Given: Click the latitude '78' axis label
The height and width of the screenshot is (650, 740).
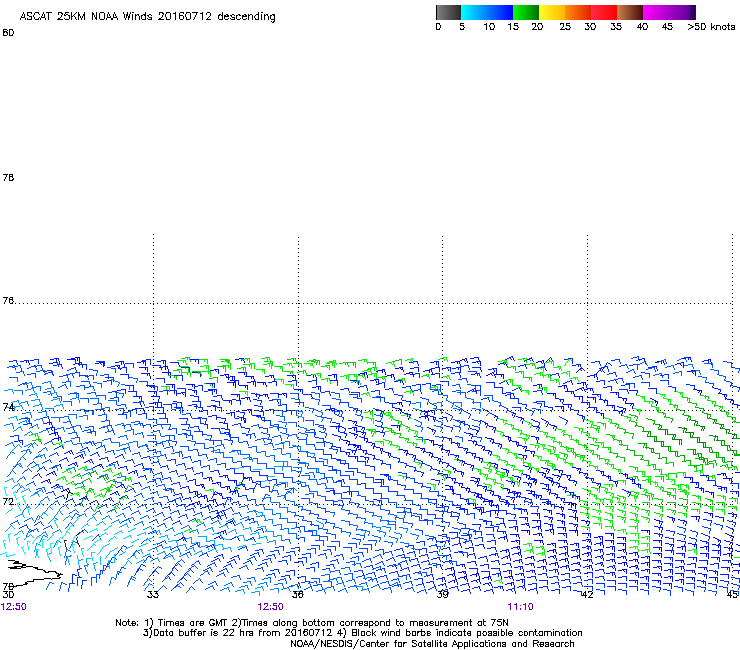Looking at the screenshot, I should pyautogui.click(x=8, y=177).
